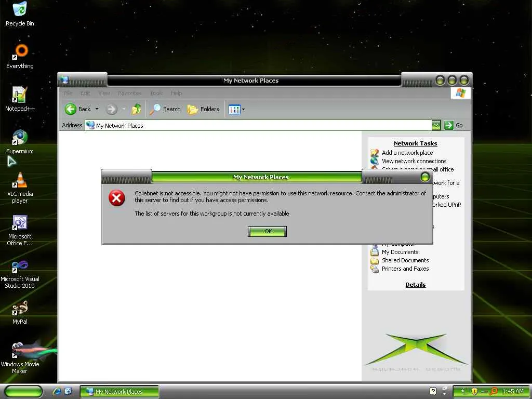Collapse the Network Tasks panel header
This screenshot has width=532, height=399.
click(415, 143)
